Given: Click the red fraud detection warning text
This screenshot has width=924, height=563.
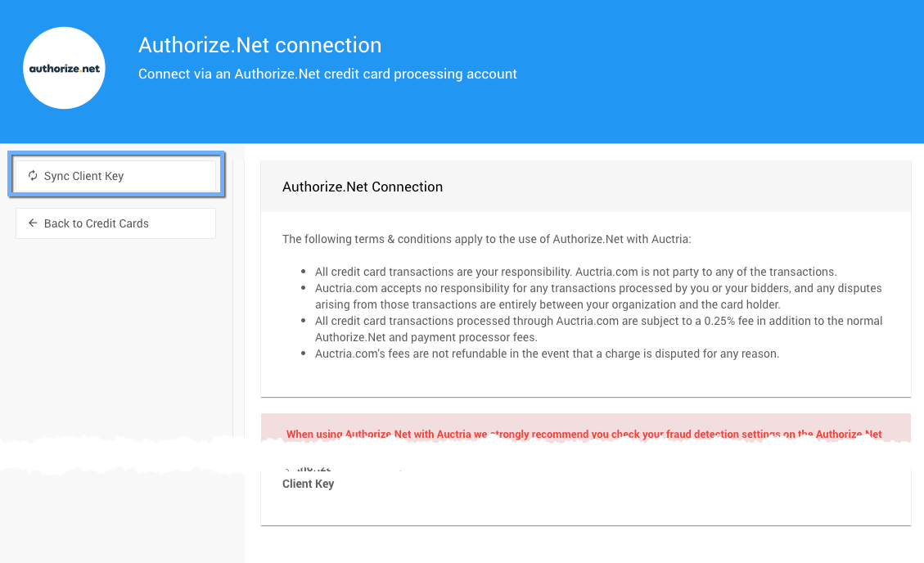Looking at the screenshot, I should click(584, 434).
